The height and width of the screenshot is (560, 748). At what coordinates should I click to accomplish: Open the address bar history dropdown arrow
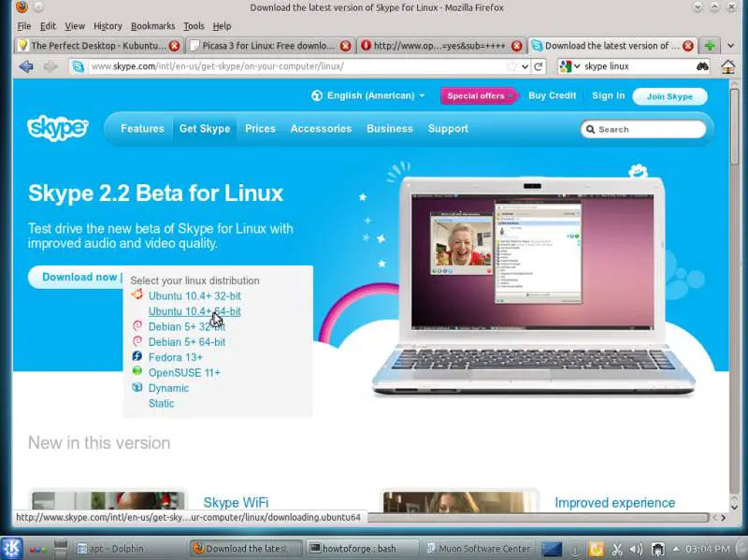coord(525,66)
